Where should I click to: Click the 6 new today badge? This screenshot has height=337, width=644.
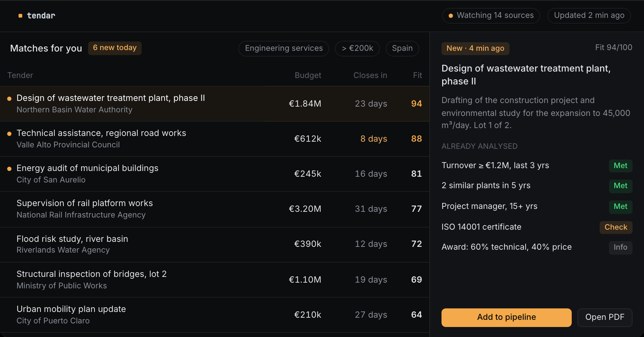point(115,48)
